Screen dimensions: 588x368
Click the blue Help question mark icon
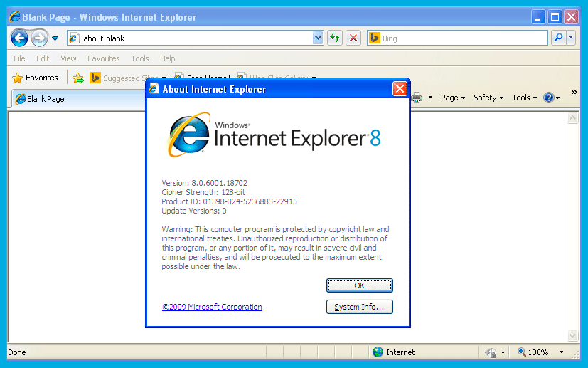(549, 98)
